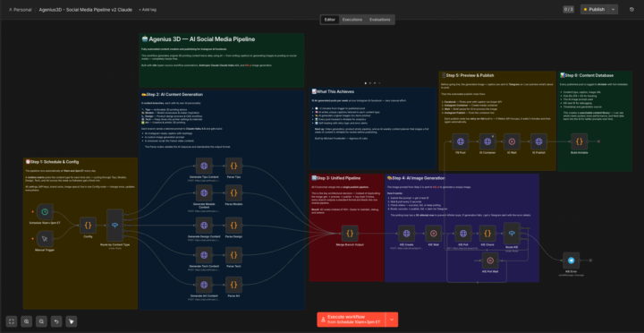Open the Route KIE switch node

[512, 234]
